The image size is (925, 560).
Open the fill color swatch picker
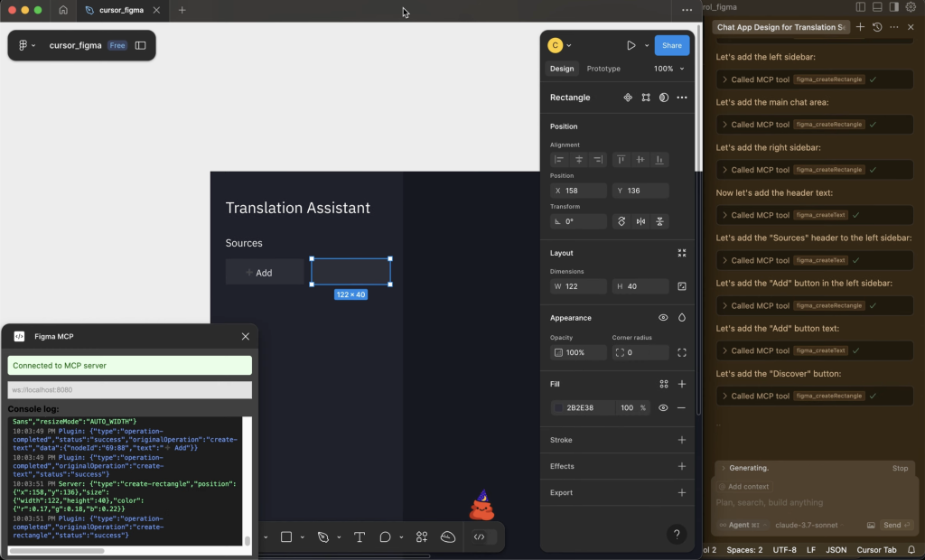click(x=558, y=408)
